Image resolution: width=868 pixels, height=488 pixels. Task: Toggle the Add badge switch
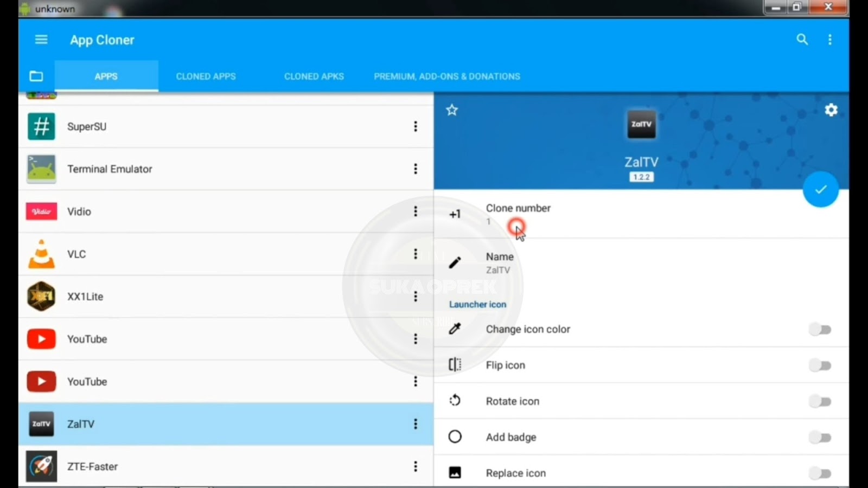[x=820, y=436]
